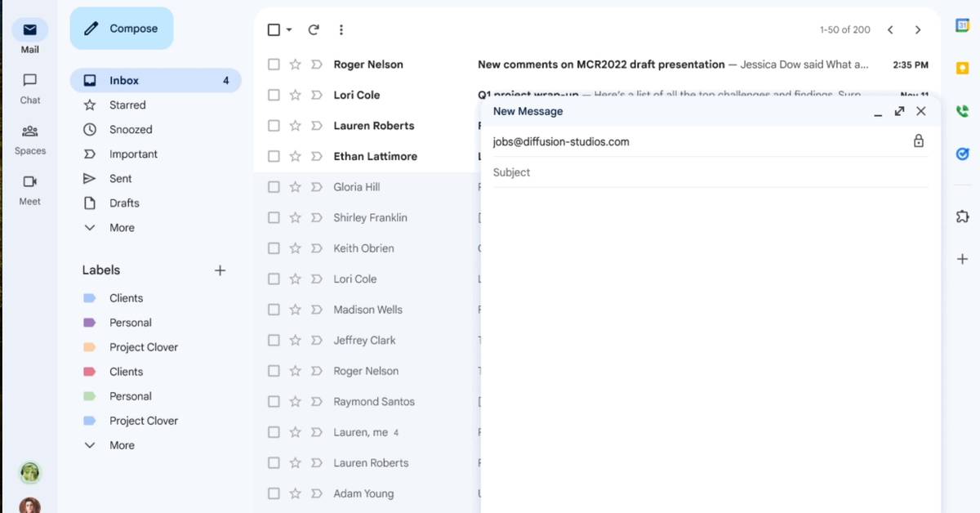Open Google Keep side panel icon
The height and width of the screenshot is (513, 980).
coord(962,68)
